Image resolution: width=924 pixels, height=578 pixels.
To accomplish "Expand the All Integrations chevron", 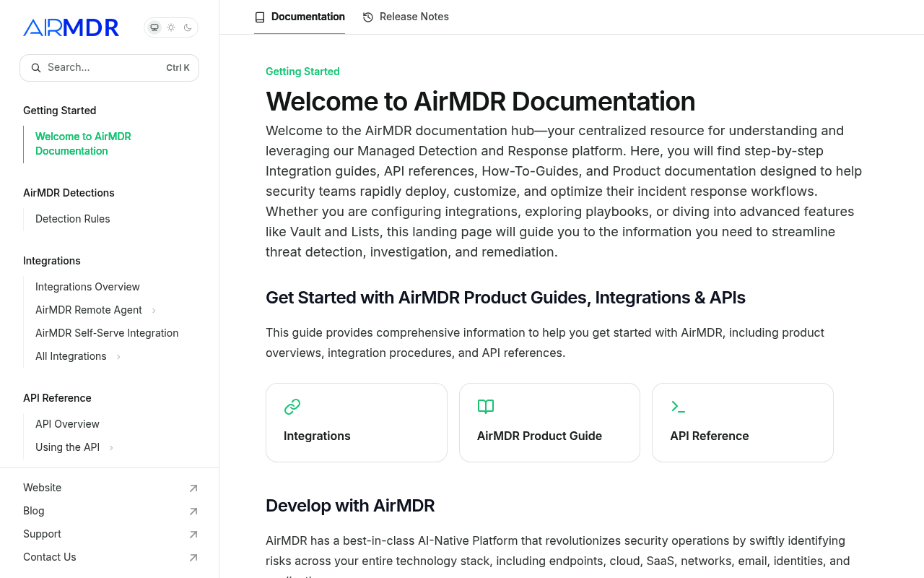I will point(118,356).
